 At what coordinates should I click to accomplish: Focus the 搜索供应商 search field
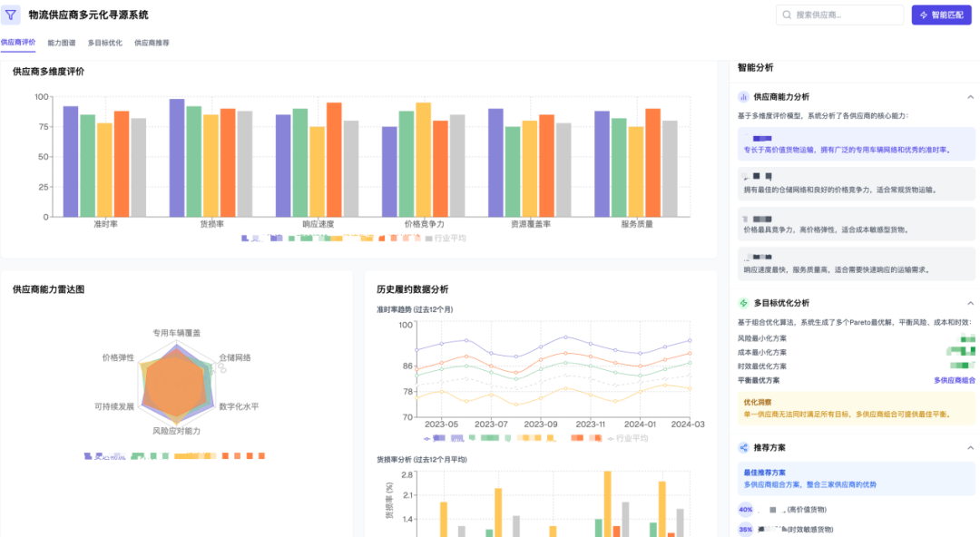[839, 15]
